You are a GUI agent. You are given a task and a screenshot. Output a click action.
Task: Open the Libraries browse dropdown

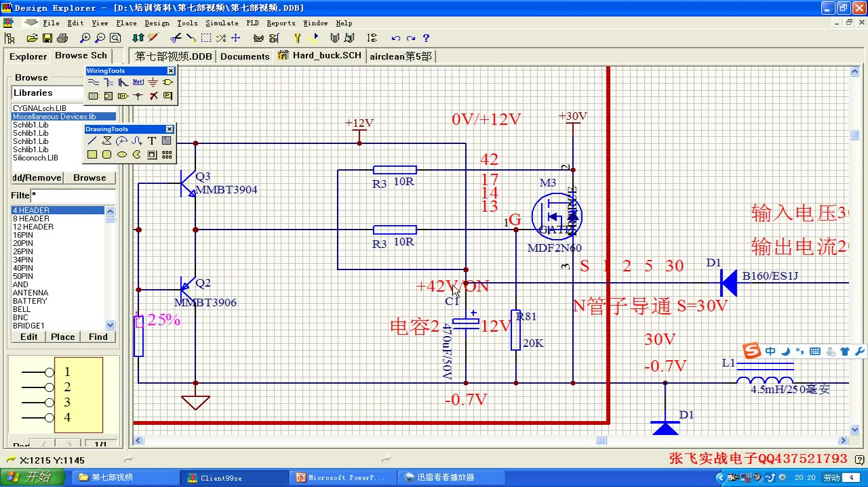click(48, 93)
